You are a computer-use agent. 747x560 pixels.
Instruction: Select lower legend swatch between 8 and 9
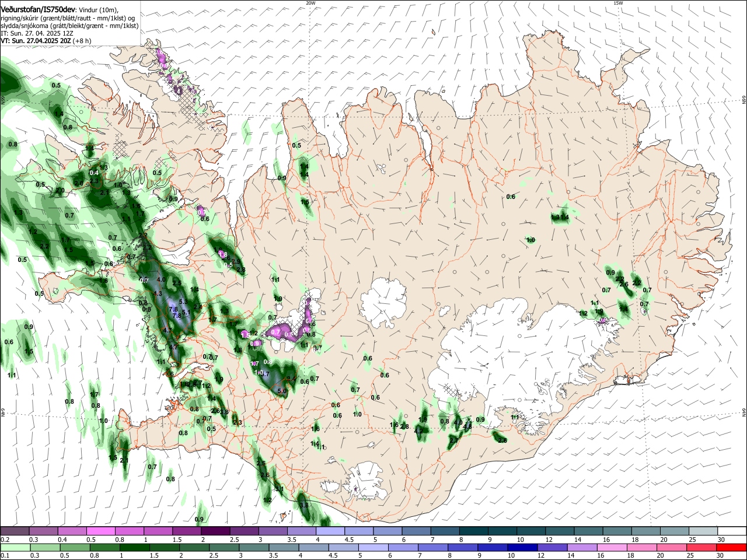(x=462, y=547)
